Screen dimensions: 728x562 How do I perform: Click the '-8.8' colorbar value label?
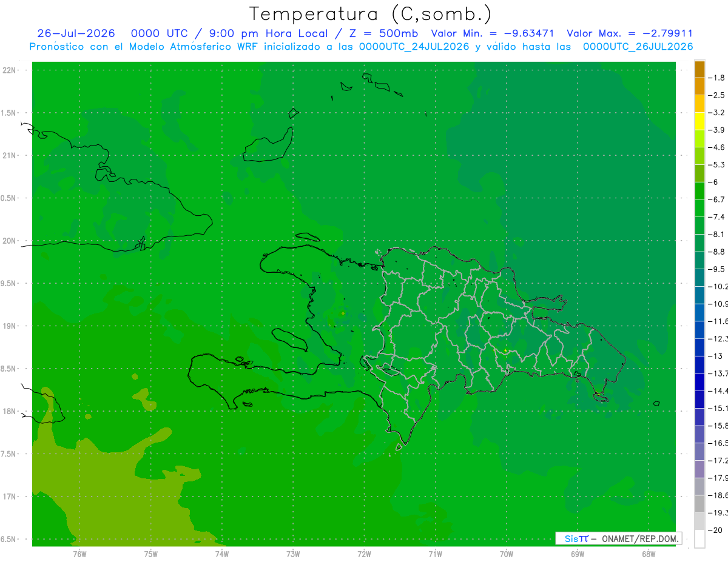pos(716,252)
